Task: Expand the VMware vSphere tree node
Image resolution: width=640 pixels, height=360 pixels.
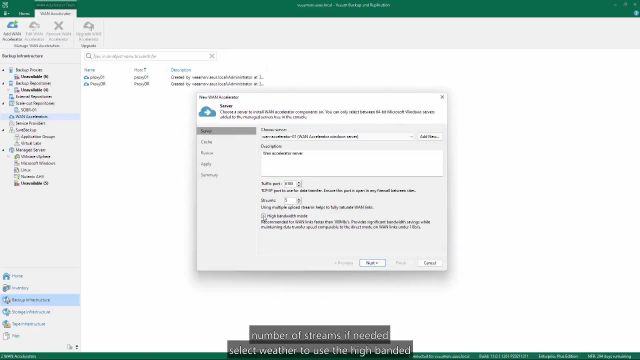Action: pyautogui.click(x=9, y=157)
